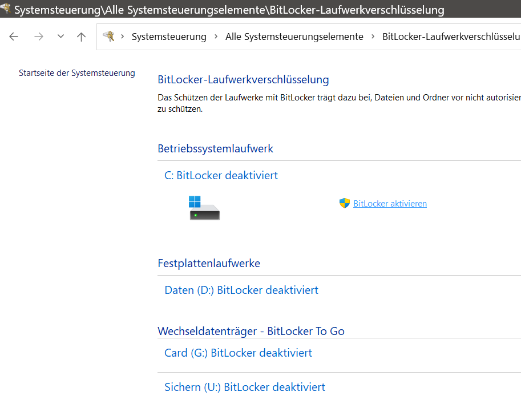Click the Windows C: drive icon
The image size is (521, 420).
coord(204,208)
